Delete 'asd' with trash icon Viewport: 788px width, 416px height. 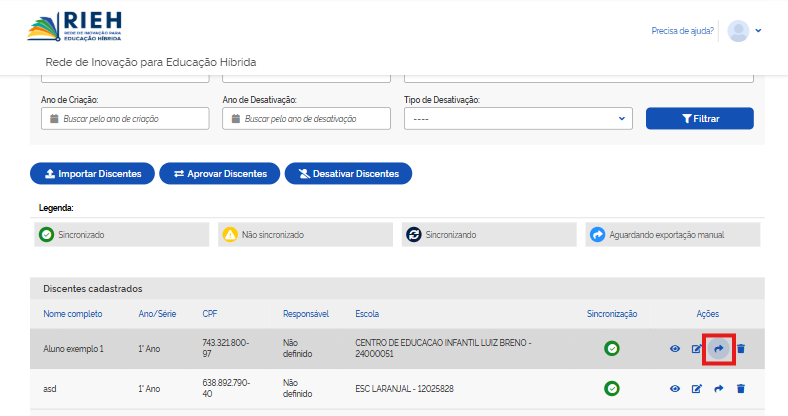click(x=741, y=388)
